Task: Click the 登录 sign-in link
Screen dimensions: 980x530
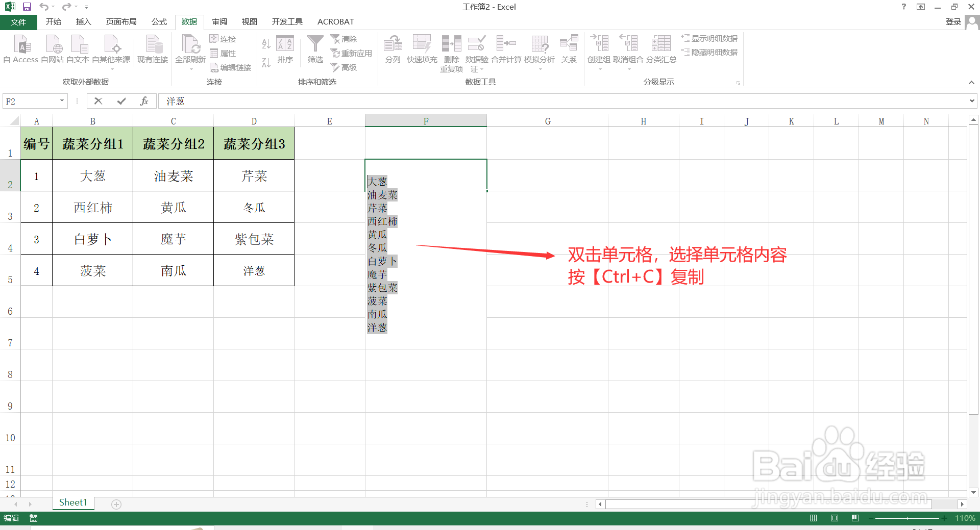Action: click(x=953, y=21)
